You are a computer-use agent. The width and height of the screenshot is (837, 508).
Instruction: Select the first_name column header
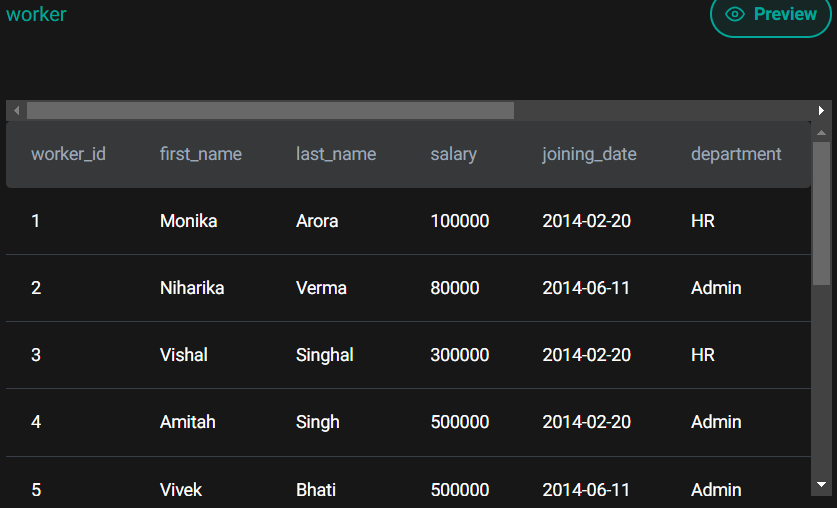pos(201,154)
